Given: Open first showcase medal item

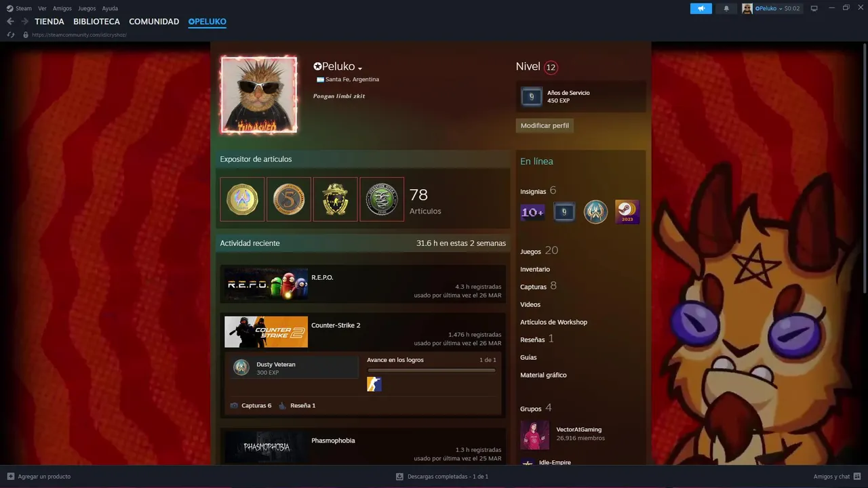Looking at the screenshot, I should (242, 199).
